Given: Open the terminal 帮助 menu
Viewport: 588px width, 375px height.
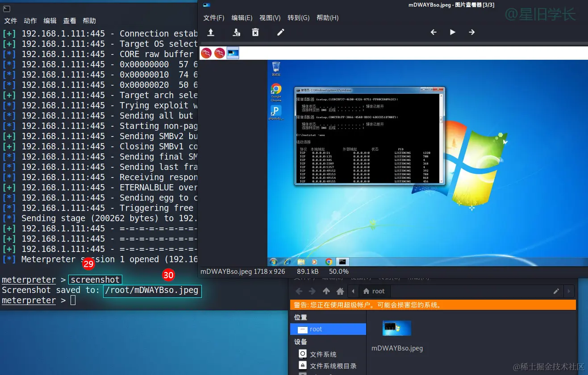Looking at the screenshot, I should click(x=89, y=21).
